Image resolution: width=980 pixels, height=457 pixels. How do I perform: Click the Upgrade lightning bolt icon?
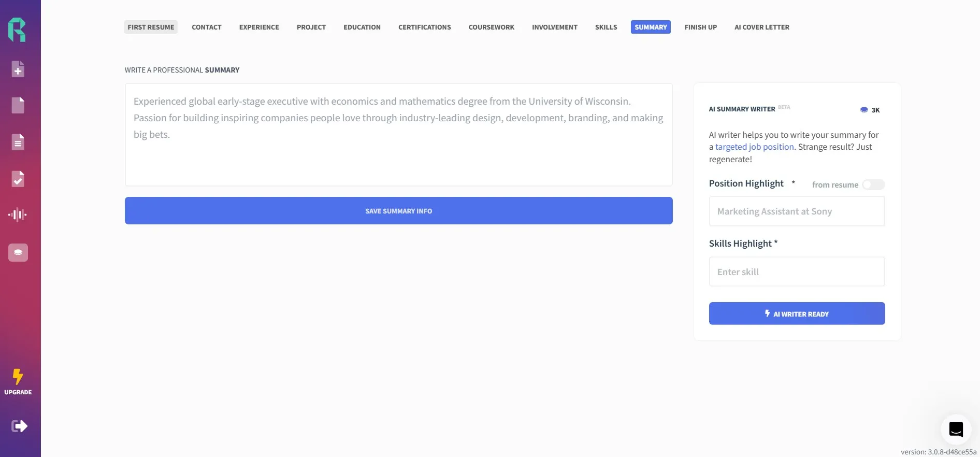tap(18, 377)
